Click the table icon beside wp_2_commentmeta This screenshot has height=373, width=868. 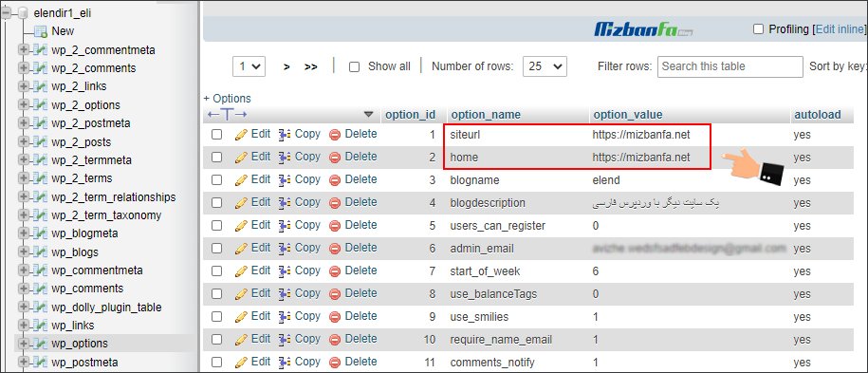coord(40,50)
